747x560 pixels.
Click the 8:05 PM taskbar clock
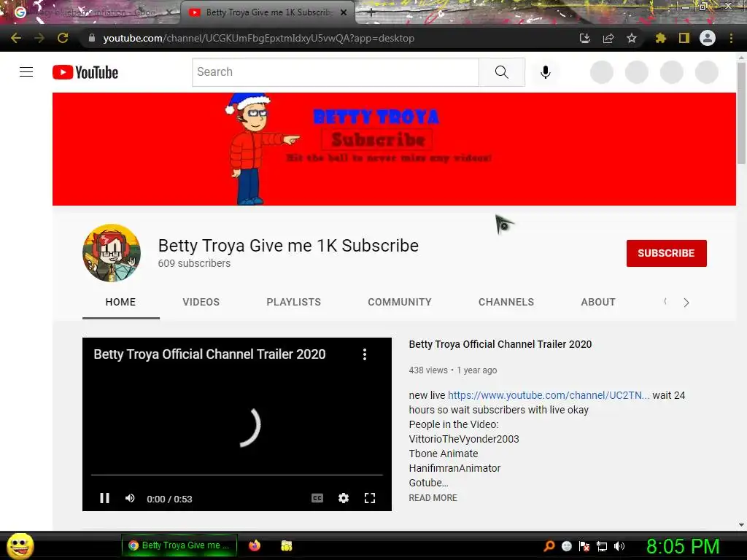683,546
